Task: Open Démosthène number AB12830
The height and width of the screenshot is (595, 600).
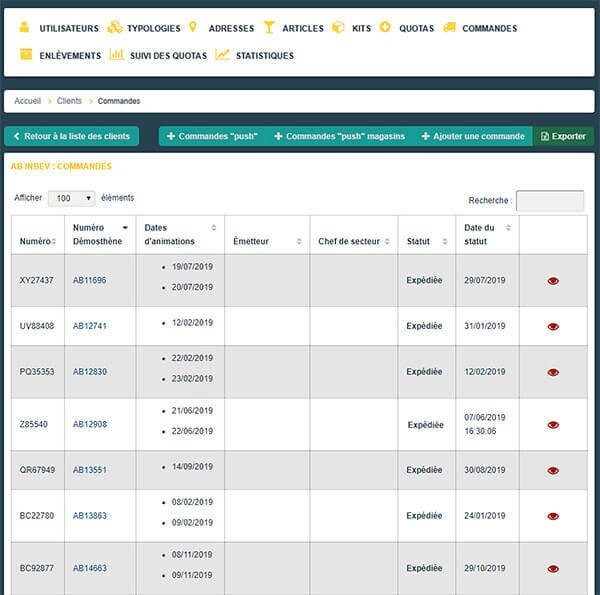Action: [90, 372]
